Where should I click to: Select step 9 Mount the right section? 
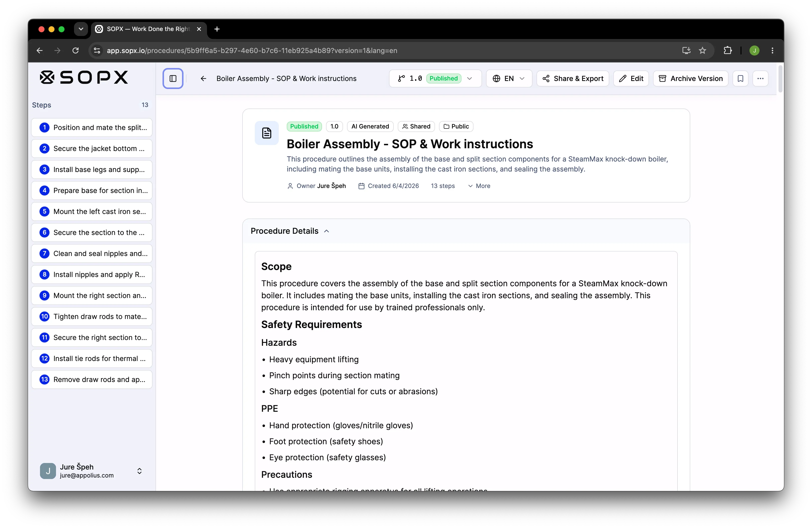(92, 295)
